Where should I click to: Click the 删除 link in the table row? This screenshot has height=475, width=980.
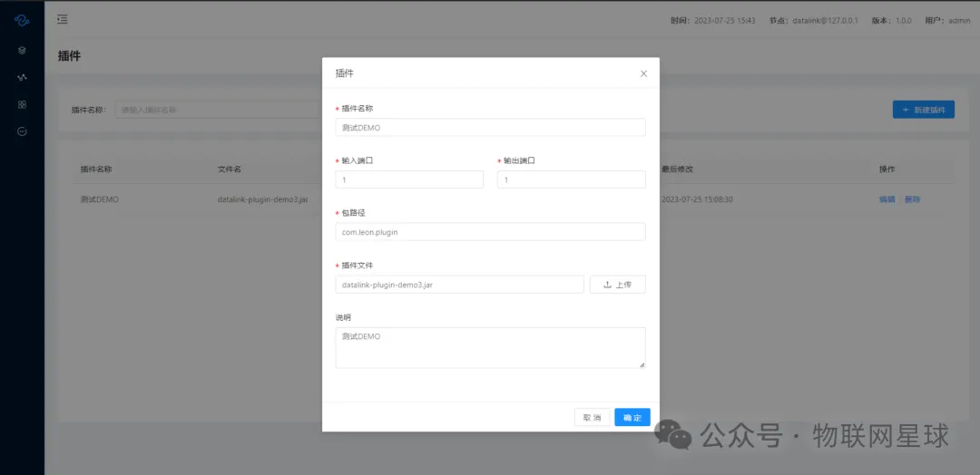pyautogui.click(x=912, y=199)
